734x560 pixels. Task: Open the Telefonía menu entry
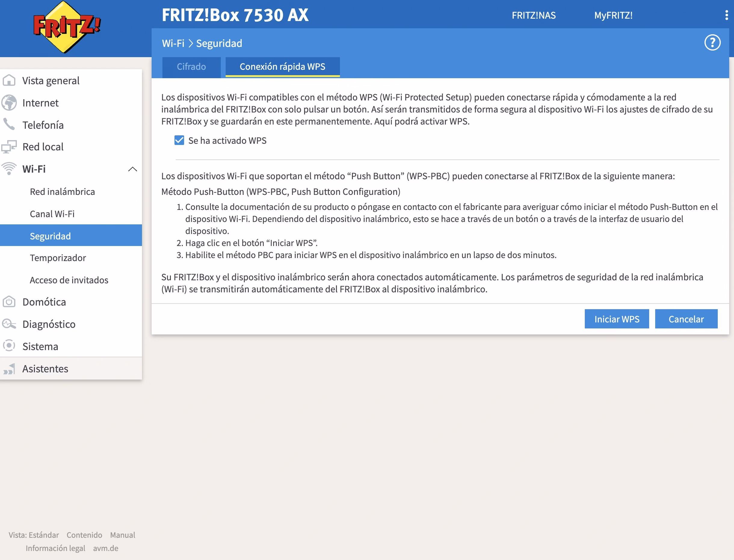(43, 125)
